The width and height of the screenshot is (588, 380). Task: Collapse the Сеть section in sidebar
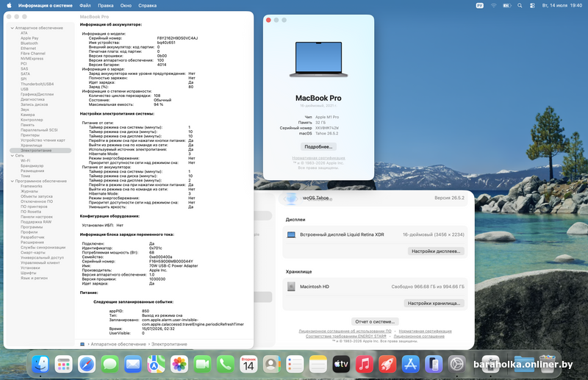pyautogui.click(x=12, y=156)
